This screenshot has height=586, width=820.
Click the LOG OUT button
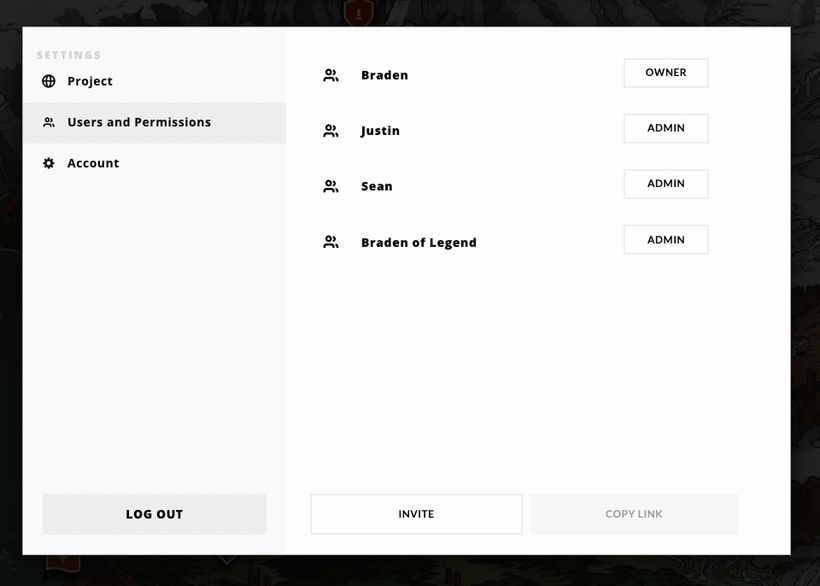(154, 514)
